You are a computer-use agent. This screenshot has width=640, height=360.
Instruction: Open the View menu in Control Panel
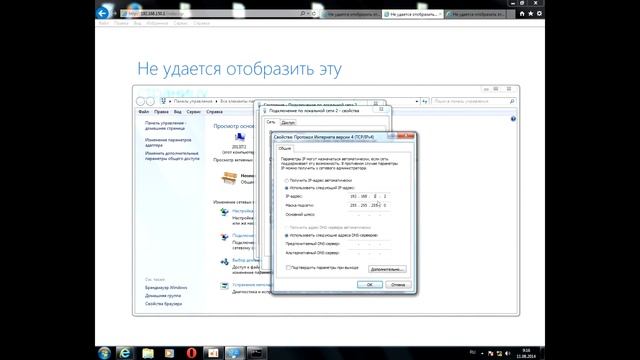178,112
